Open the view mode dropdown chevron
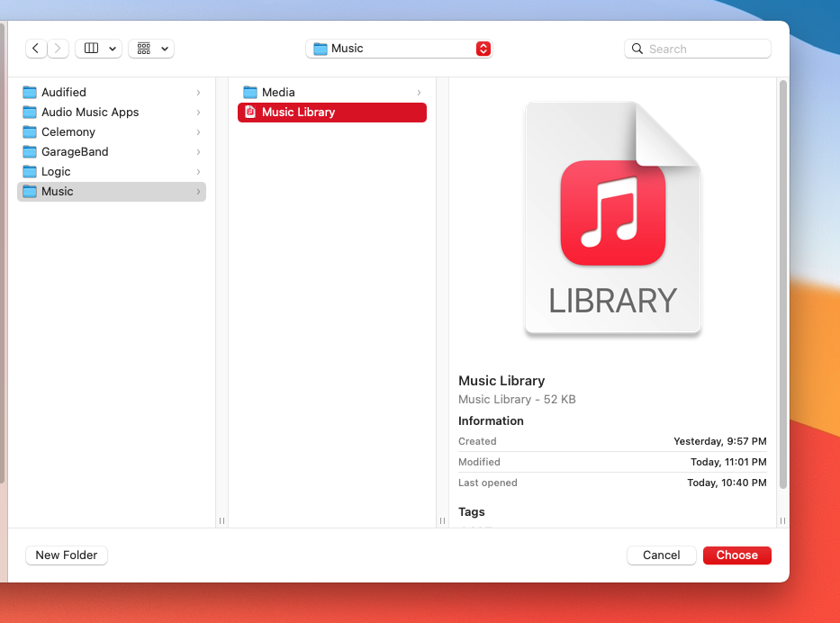The width and height of the screenshot is (840, 623). [113, 49]
